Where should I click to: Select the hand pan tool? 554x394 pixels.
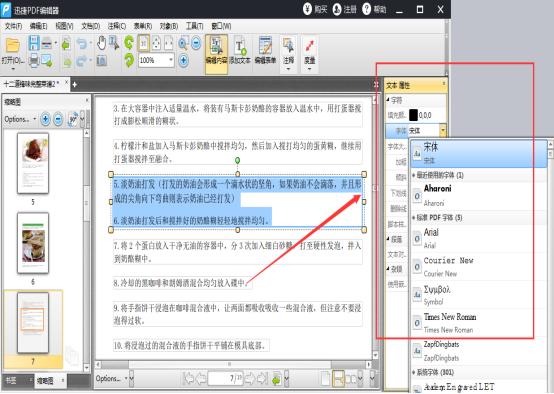[x=101, y=43]
